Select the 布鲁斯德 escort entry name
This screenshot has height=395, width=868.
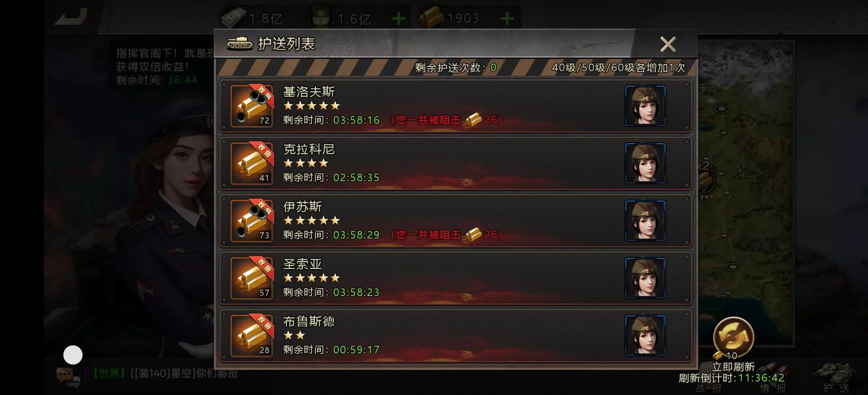(309, 321)
